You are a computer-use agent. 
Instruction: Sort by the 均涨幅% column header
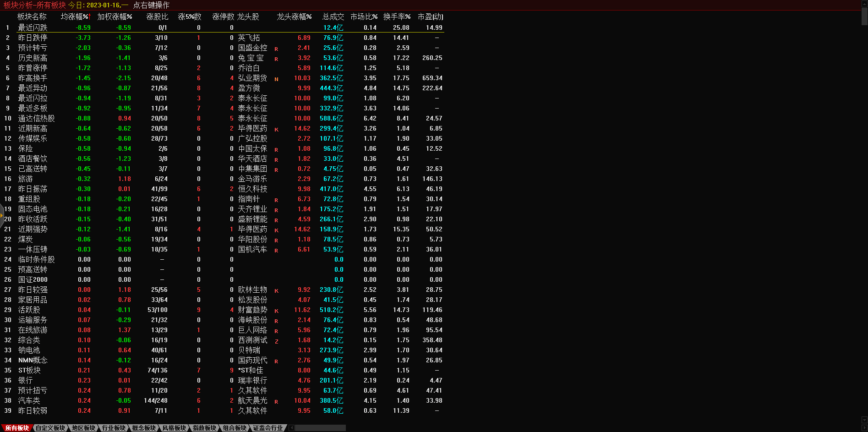(x=76, y=16)
